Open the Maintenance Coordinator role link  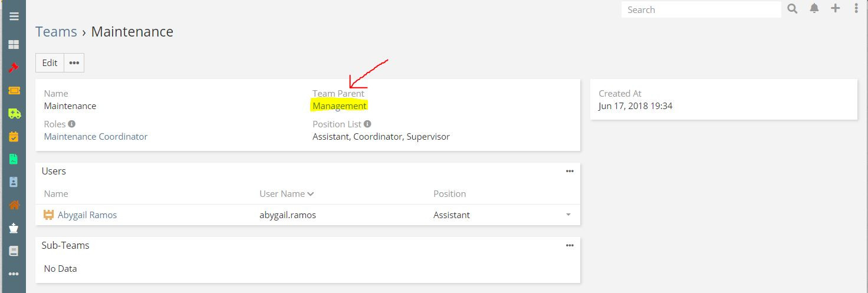click(96, 137)
